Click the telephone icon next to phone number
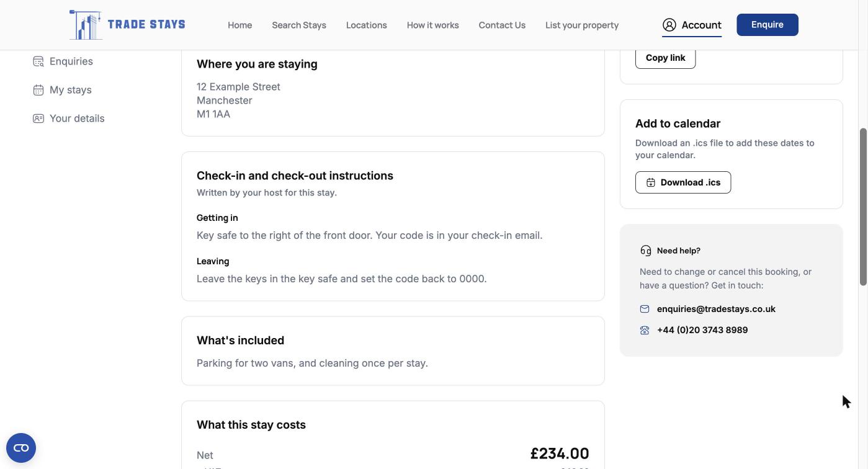This screenshot has height=469, width=868. (645, 330)
